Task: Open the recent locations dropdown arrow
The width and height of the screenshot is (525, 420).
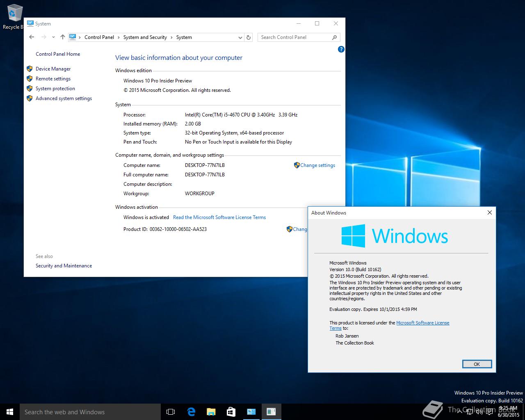Action: 53,37
